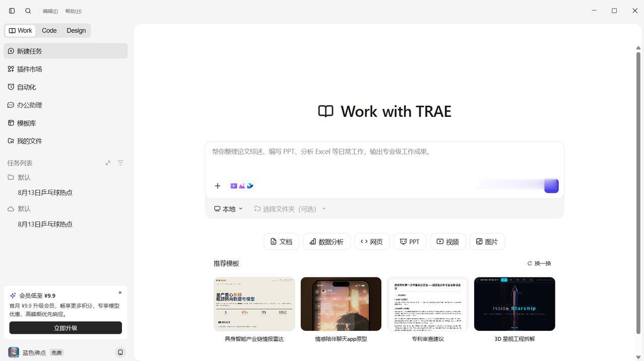Viewport: 644px width, 361px height.
Task: Open the 3D 星舰工程拆解 template thumbnail
Action: (514, 304)
